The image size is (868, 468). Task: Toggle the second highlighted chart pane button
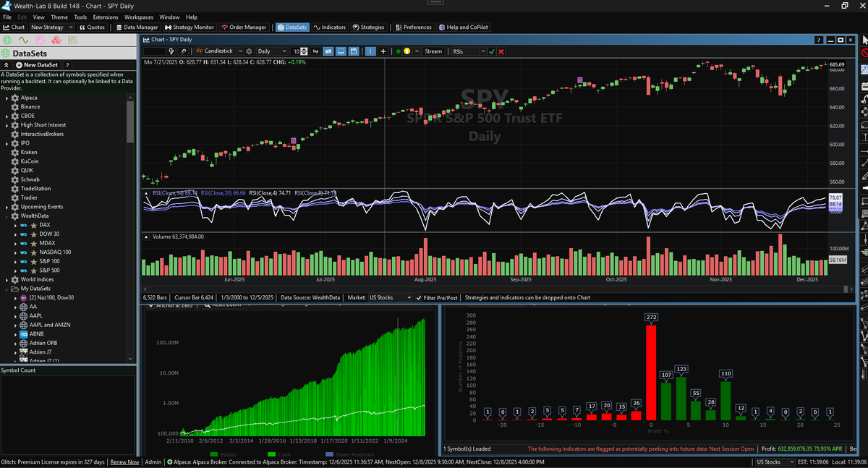(341, 51)
